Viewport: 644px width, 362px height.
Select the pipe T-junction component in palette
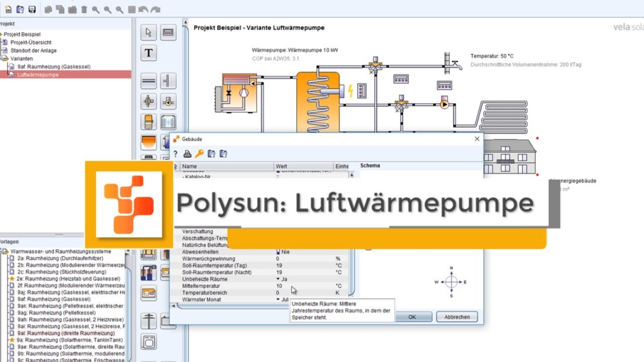point(168,80)
